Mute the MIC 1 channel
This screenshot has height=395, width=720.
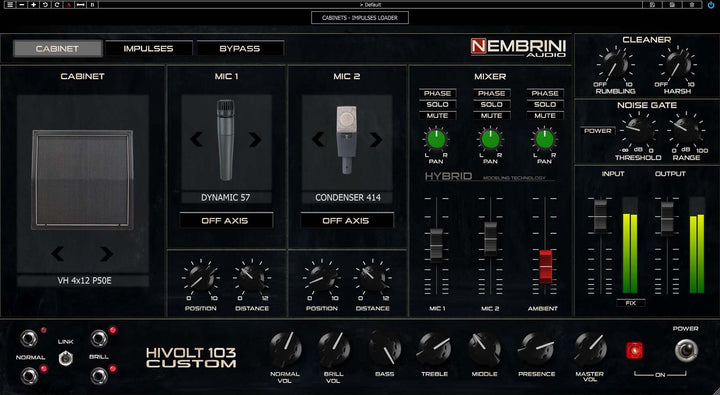(x=437, y=115)
